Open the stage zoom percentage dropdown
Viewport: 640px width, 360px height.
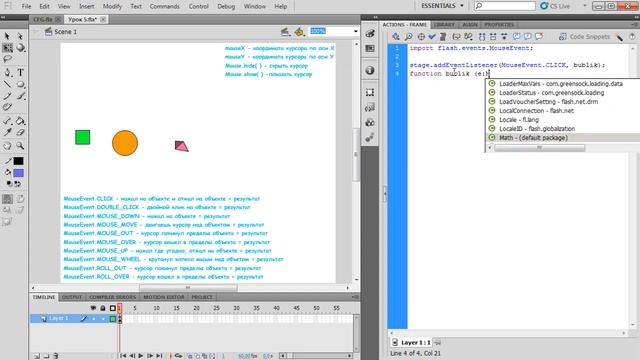[356, 31]
